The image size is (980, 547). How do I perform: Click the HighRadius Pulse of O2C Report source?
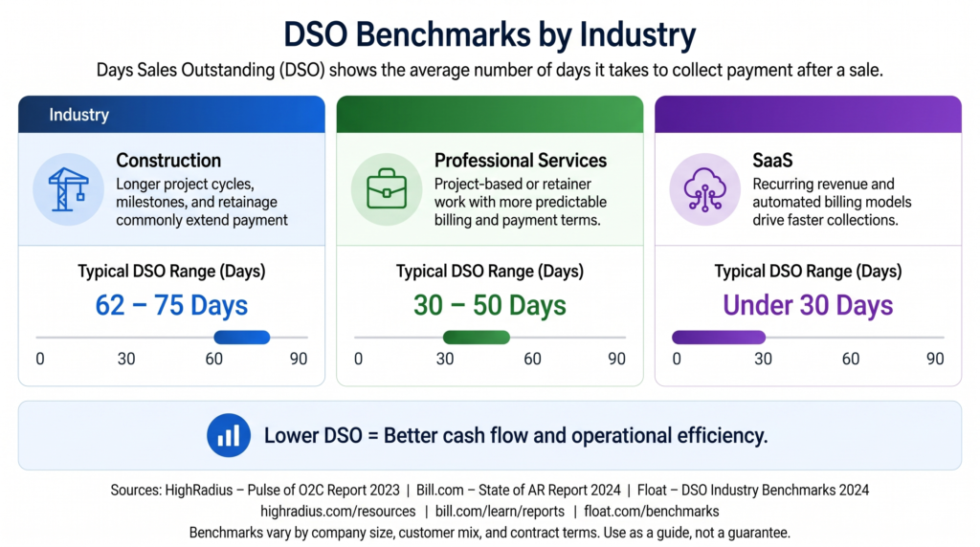click(282, 491)
